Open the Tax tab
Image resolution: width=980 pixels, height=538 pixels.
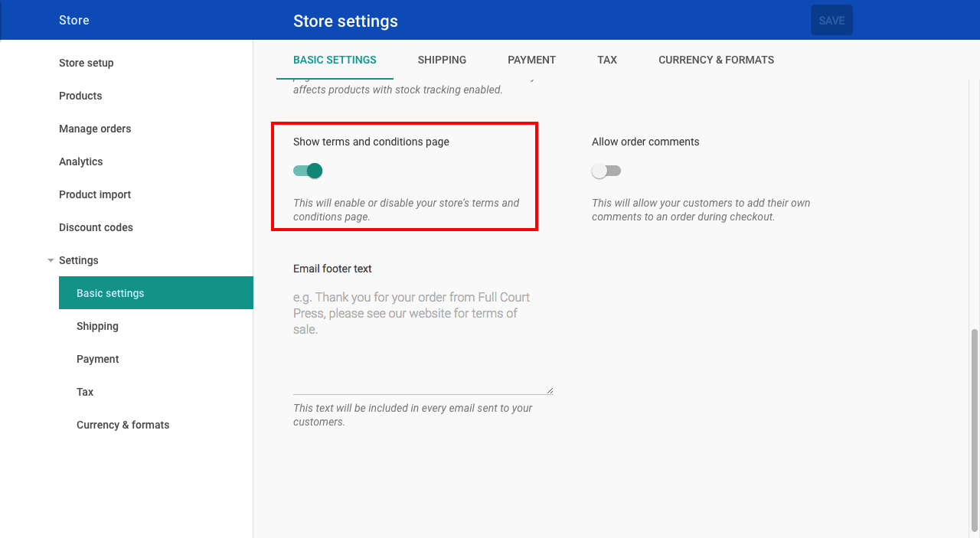click(607, 60)
